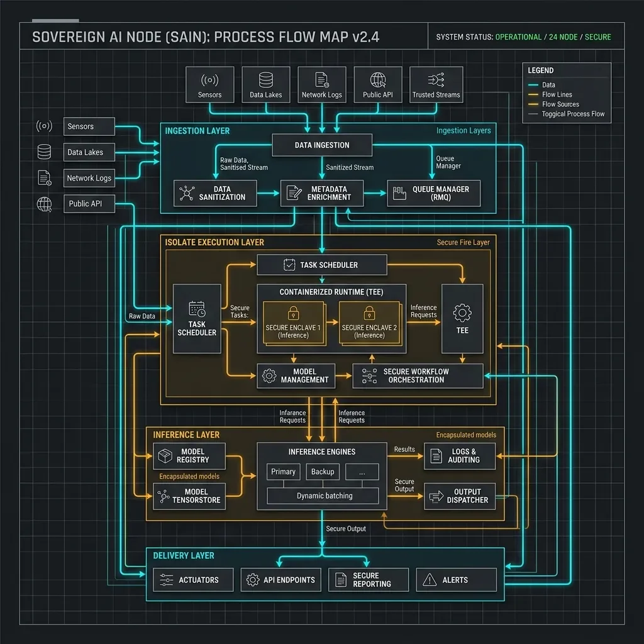Click the "INFERENCE LAYER" heading

point(186,435)
